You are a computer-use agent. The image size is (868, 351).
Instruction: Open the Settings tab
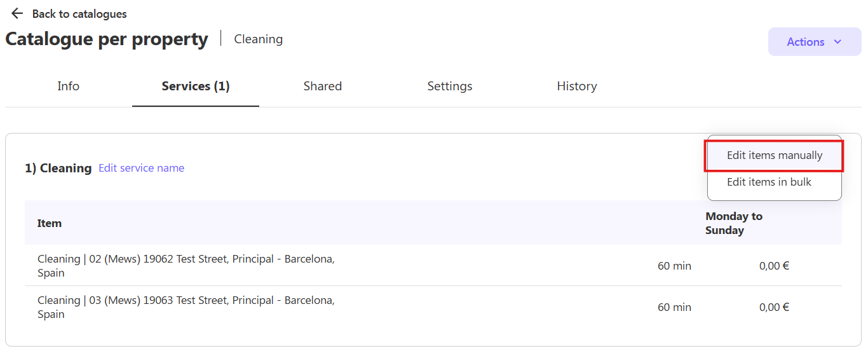point(450,86)
